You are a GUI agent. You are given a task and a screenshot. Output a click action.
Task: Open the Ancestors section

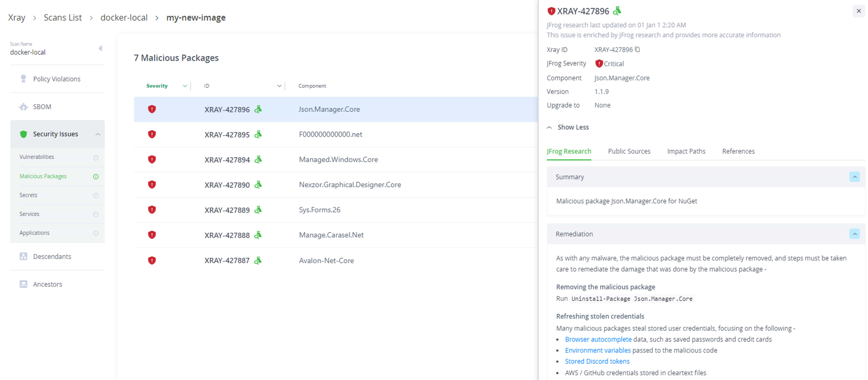tap(58, 284)
